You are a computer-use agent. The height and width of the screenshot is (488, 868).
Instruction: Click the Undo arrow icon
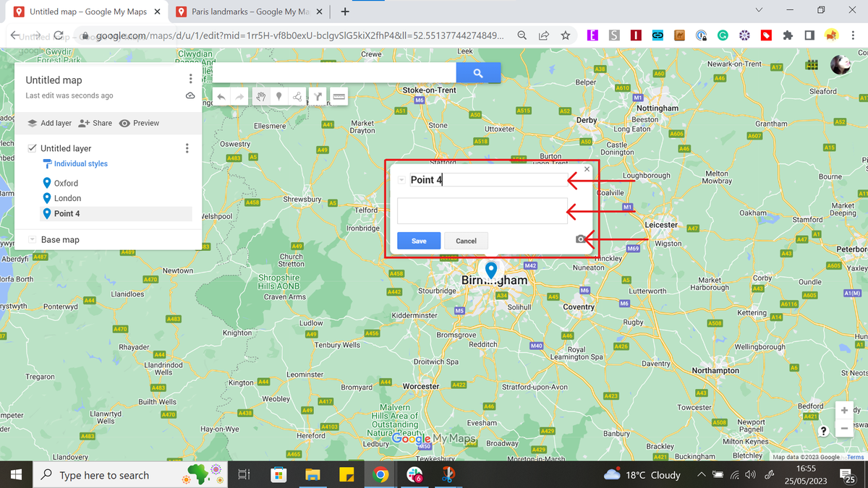(x=221, y=96)
